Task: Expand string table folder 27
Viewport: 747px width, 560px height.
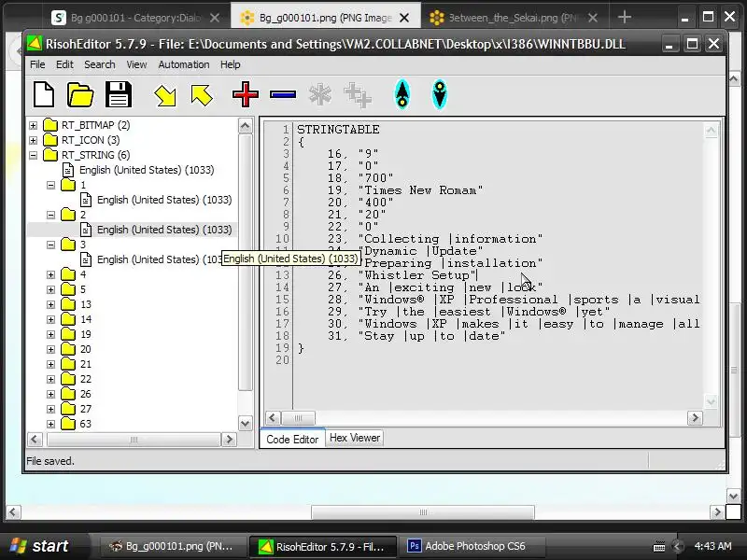Action: [x=51, y=409]
